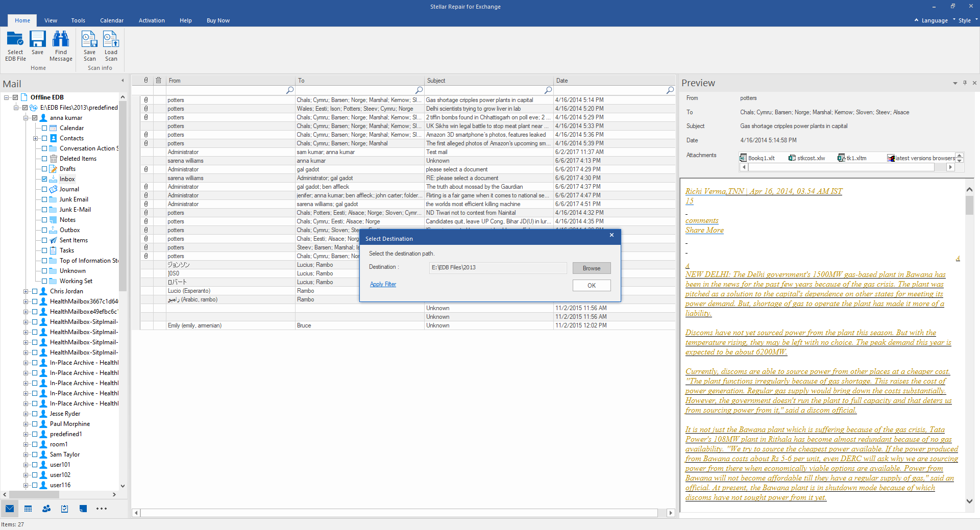Pin the Preview pane
Screen dimensions: 980x530
click(965, 83)
